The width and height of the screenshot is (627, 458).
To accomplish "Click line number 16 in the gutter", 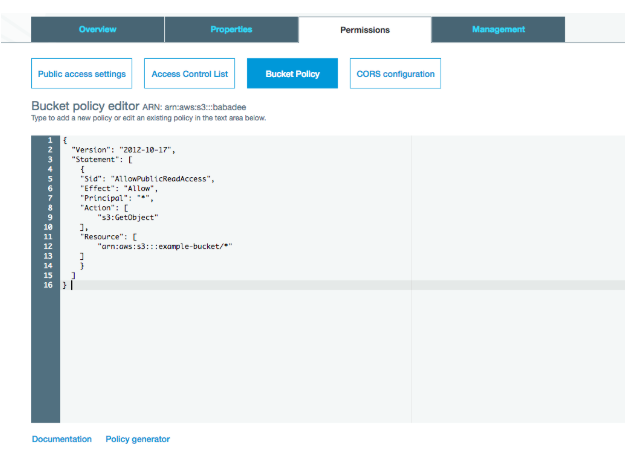I will pos(48,285).
